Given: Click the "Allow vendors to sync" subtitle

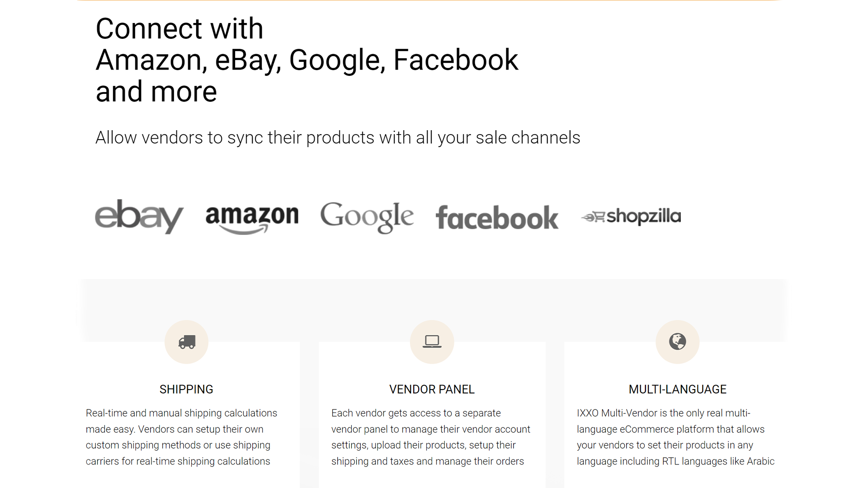Looking at the screenshot, I should 338,138.
